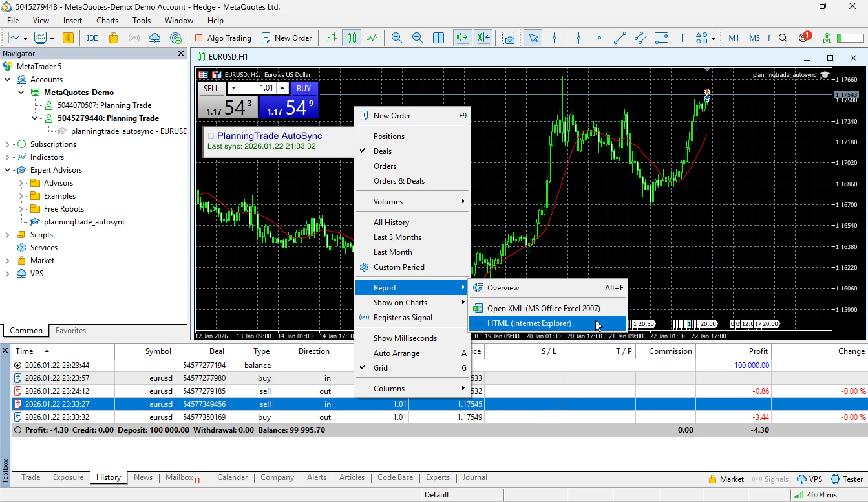
Task: Select the Text tool
Action: [x=682, y=38]
